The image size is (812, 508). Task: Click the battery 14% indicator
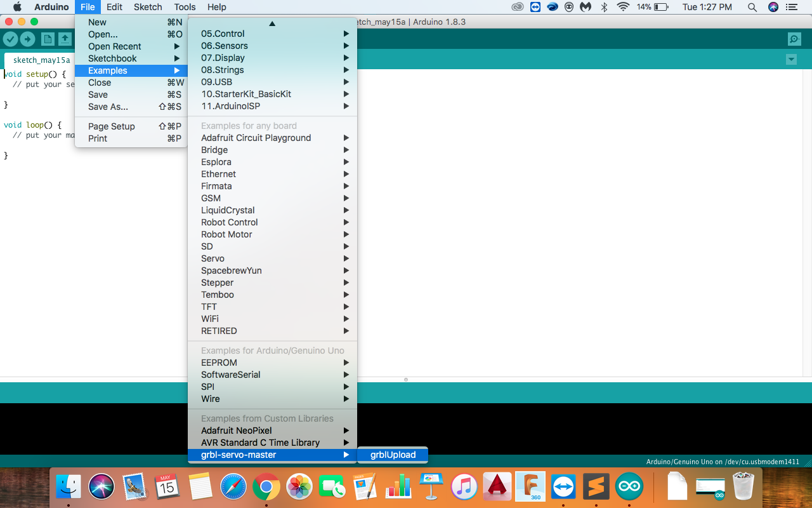tap(653, 7)
